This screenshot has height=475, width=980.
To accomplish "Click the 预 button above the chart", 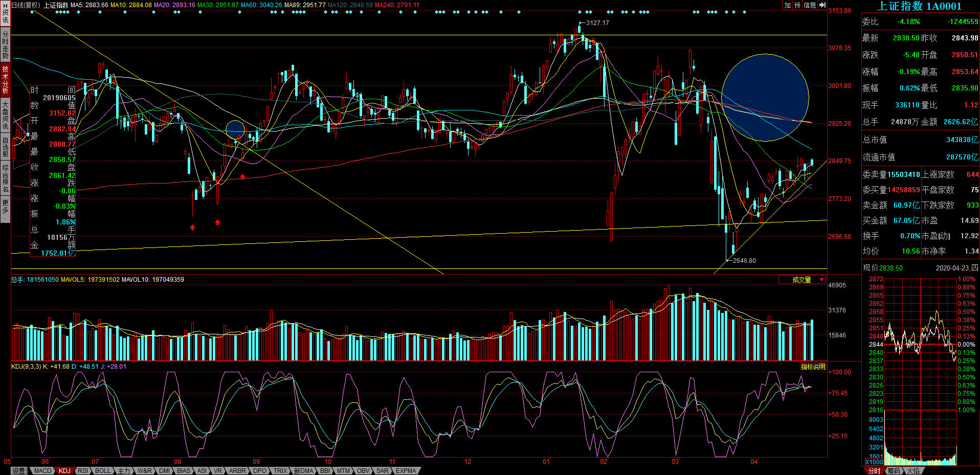I will (797, 5).
